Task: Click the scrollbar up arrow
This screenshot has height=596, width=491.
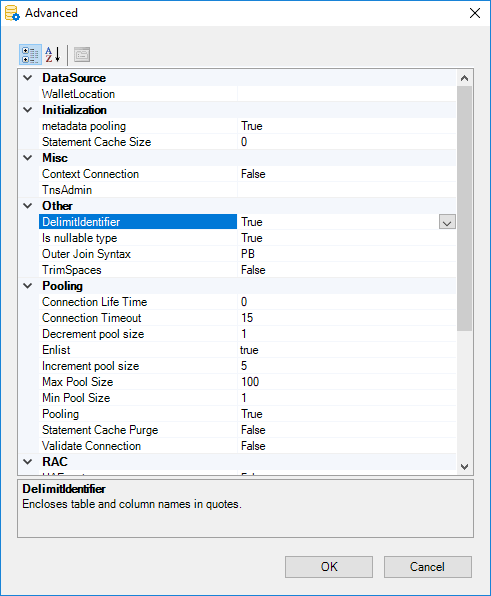Action: (x=464, y=78)
